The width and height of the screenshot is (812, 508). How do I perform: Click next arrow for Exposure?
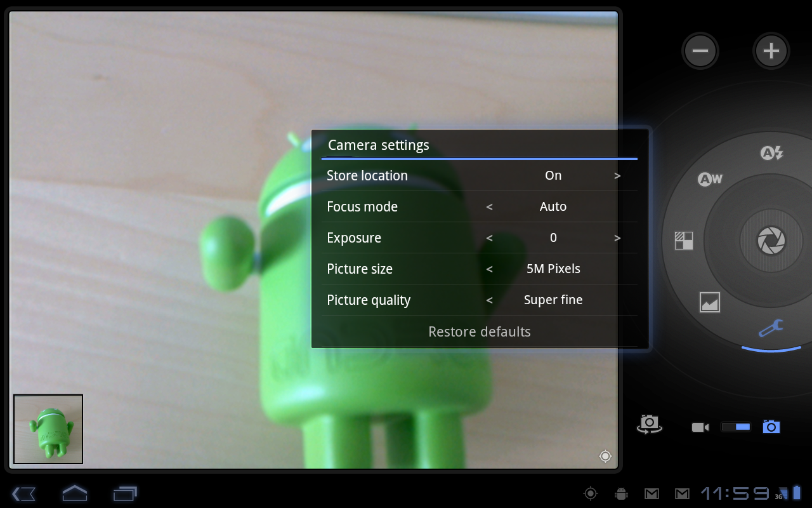[617, 238]
